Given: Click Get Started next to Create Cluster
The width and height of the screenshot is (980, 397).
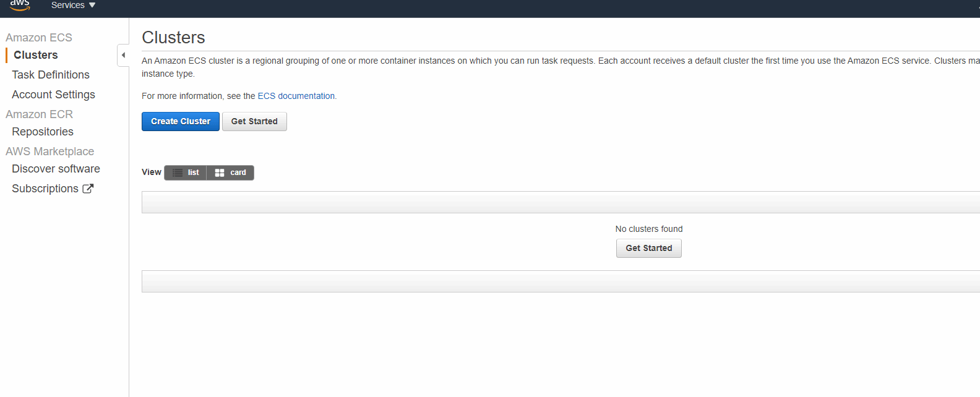Looking at the screenshot, I should 254,121.
